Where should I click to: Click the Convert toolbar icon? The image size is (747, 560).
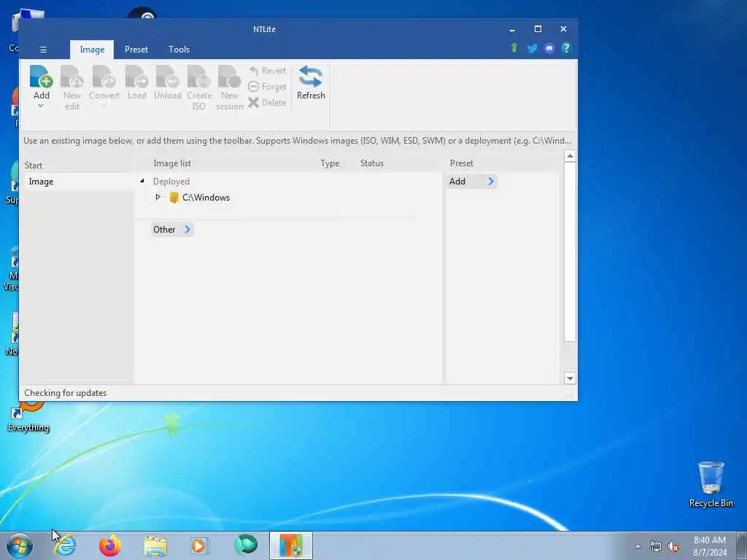pos(104,83)
